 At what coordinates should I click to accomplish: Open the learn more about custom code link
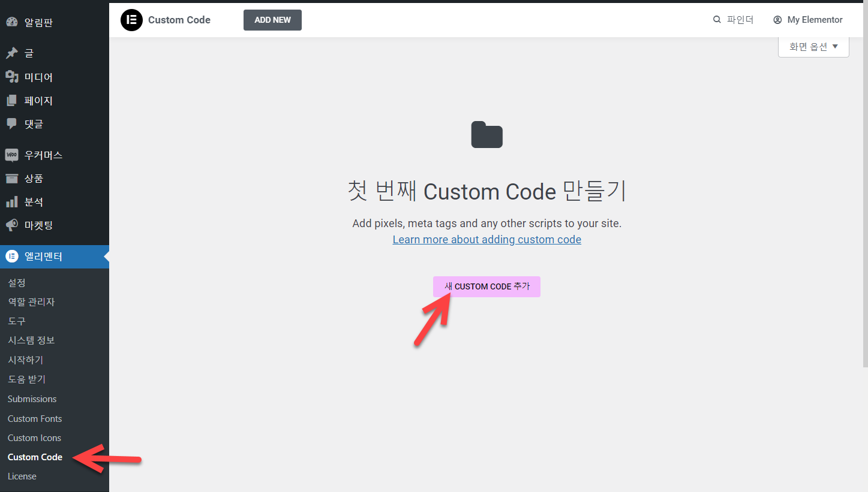486,239
